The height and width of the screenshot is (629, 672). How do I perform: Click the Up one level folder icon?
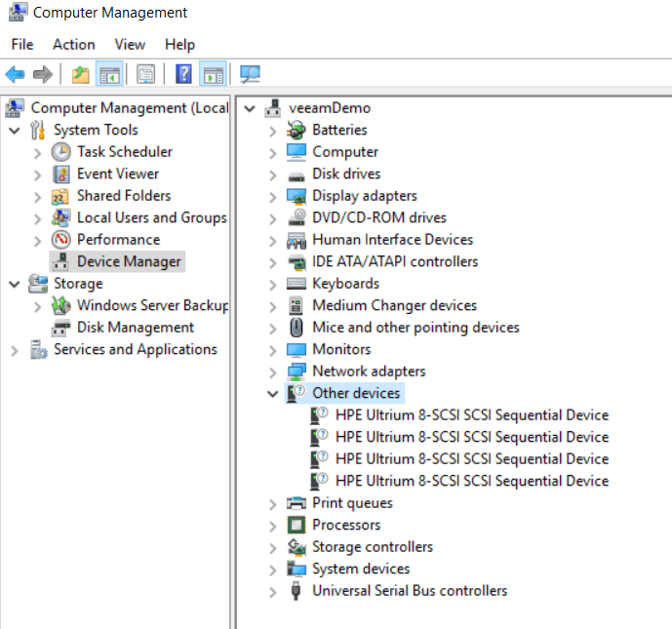80,74
